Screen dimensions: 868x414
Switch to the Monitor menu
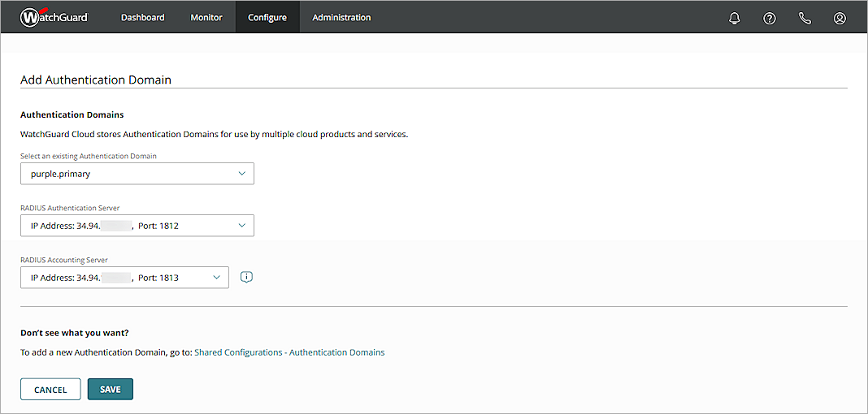206,17
